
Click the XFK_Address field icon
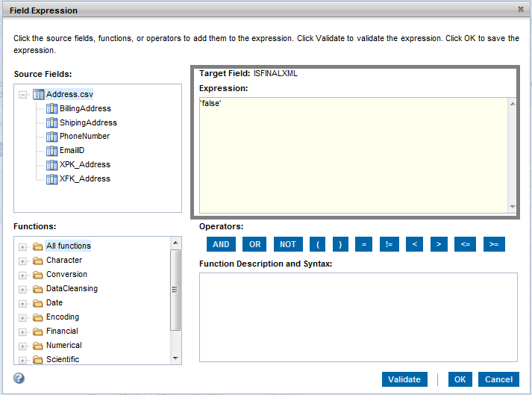tap(51, 178)
